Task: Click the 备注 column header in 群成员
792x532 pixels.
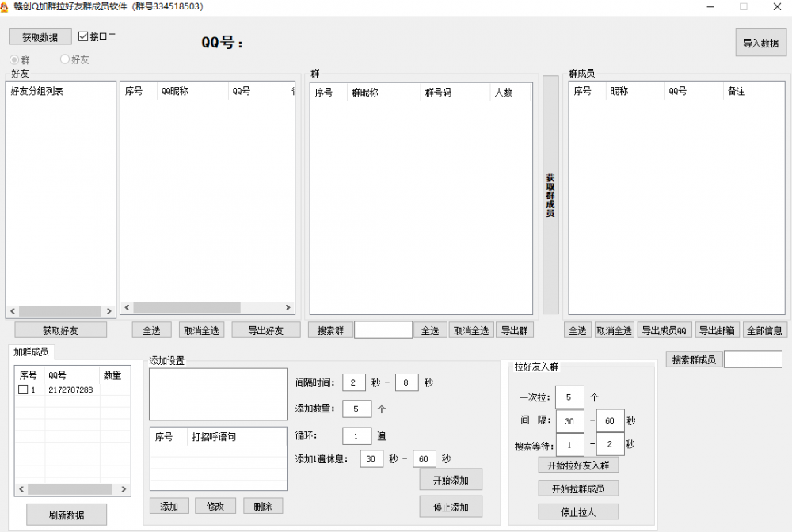Action: tap(752, 91)
